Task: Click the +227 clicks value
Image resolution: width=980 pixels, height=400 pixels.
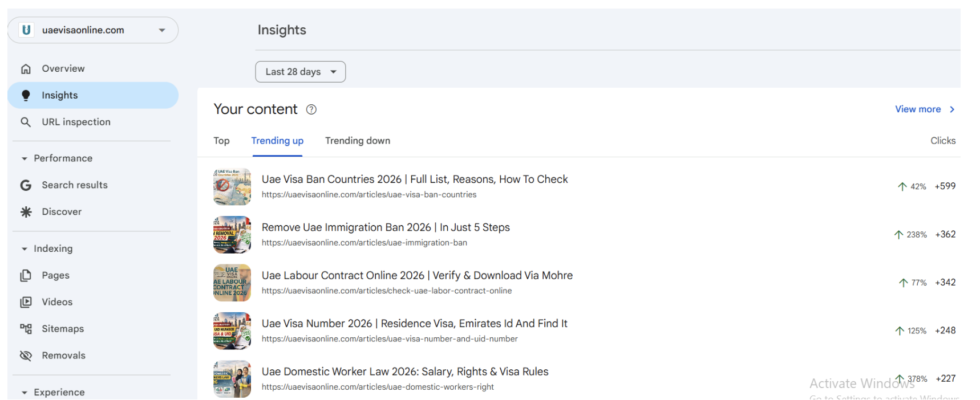Action: pos(946,378)
